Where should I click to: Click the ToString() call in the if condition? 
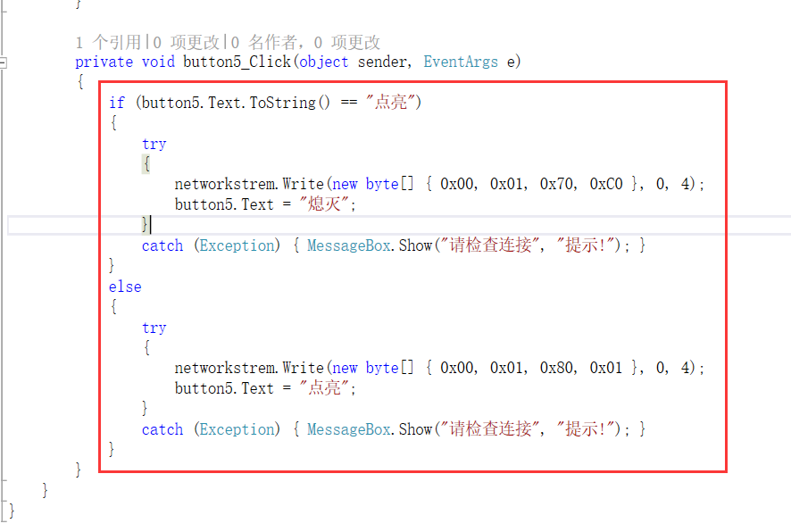pyautogui.click(x=289, y=103)
